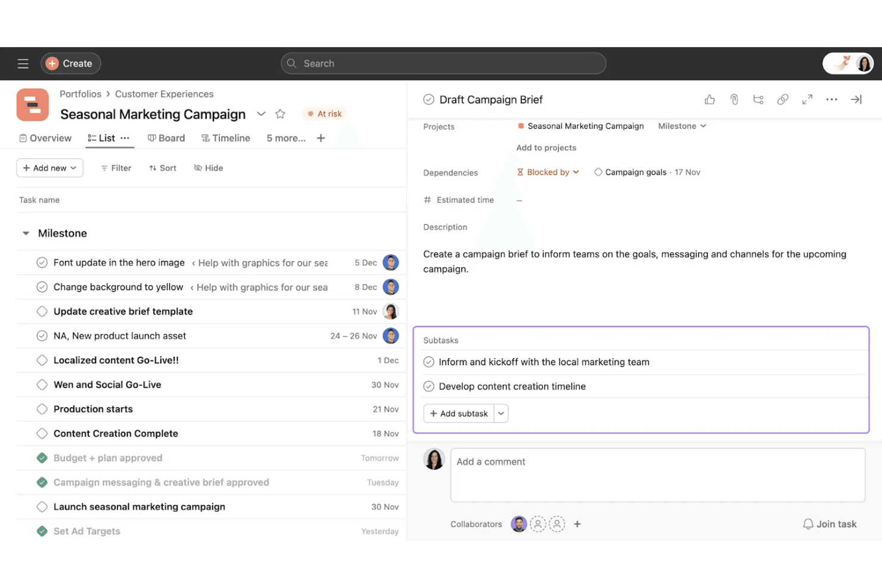Image resolution: width=882 pixels, height=588 pixels.
Task: Expand project title dropdown arrow
Action: (261, 114)
